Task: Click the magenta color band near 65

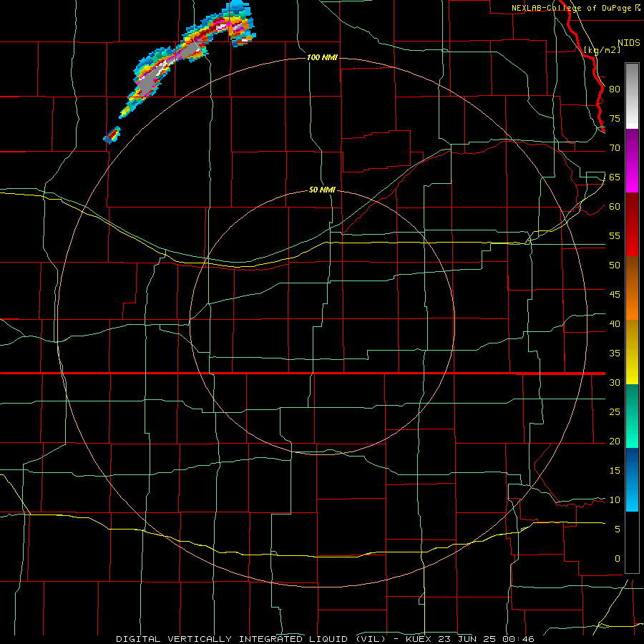Action: 632,177
